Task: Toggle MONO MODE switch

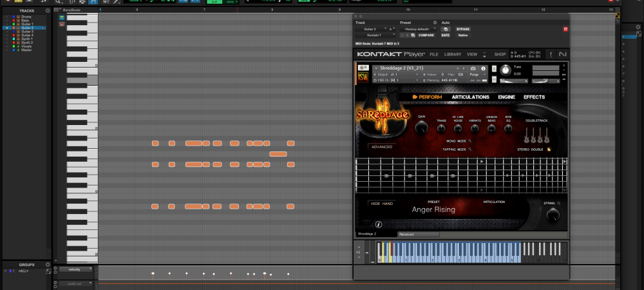Action: coord(470,141)
